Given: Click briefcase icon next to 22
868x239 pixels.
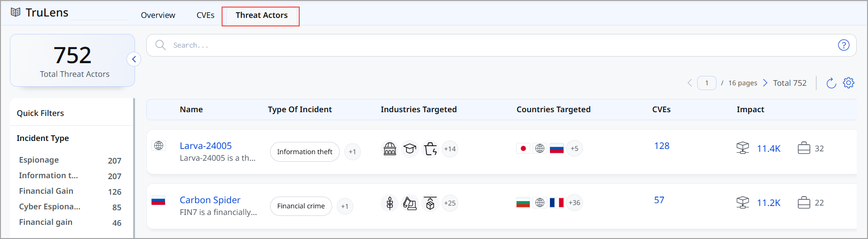Looking at the screenshot, I should 804,202.
